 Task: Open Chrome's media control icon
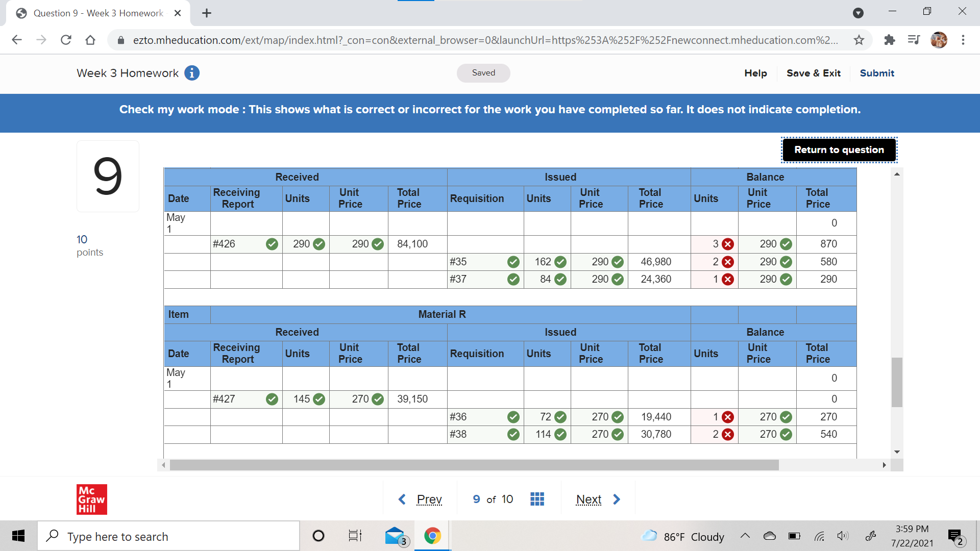[x=914, y=40]
